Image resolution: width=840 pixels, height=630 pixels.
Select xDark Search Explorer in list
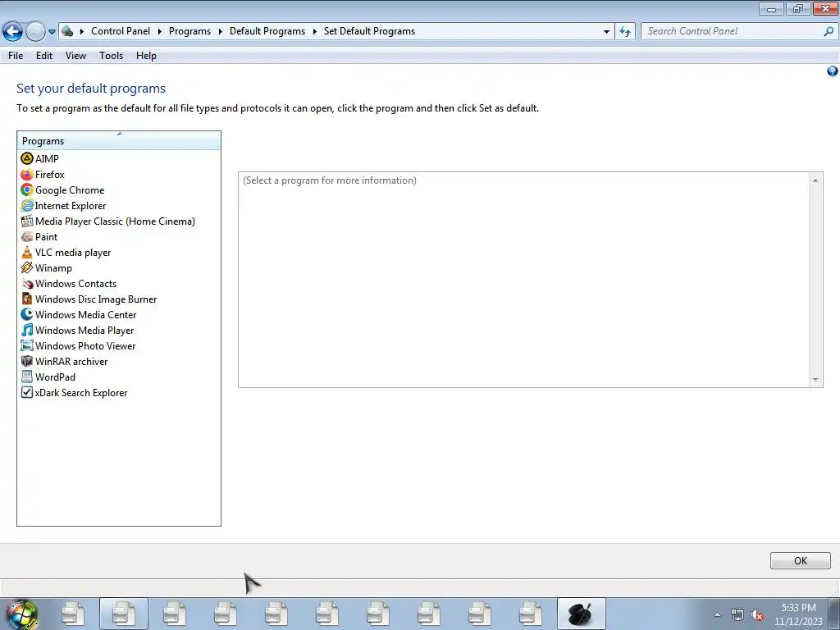[x=81, y=393]
